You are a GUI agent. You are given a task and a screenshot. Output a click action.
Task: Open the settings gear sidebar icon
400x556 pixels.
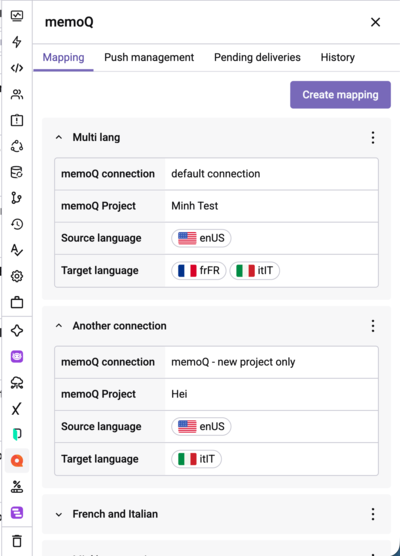(x=17, y=276)
